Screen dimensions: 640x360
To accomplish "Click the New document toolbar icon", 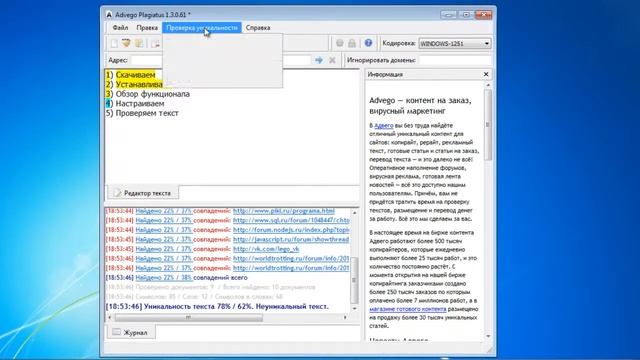I will pos(114,43).
